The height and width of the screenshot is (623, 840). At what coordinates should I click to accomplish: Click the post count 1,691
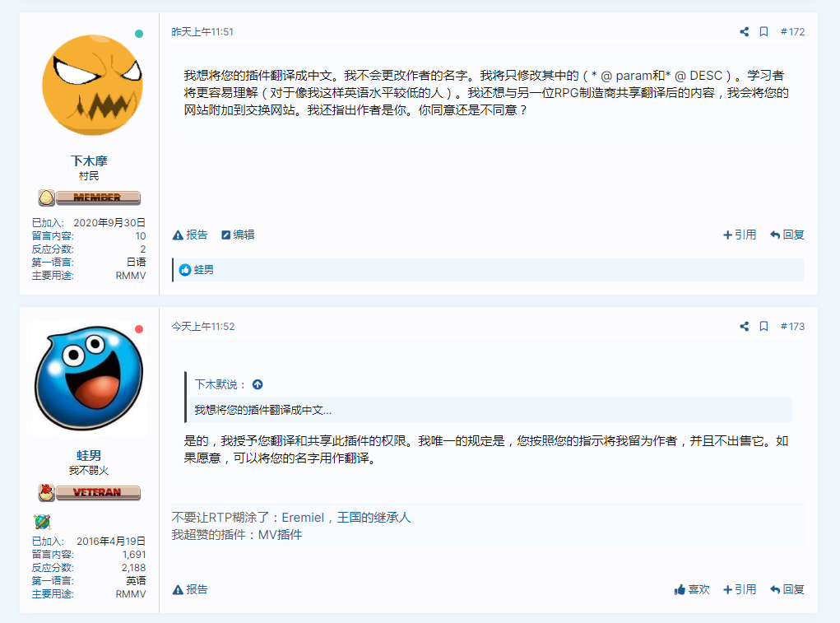(134, 555)
